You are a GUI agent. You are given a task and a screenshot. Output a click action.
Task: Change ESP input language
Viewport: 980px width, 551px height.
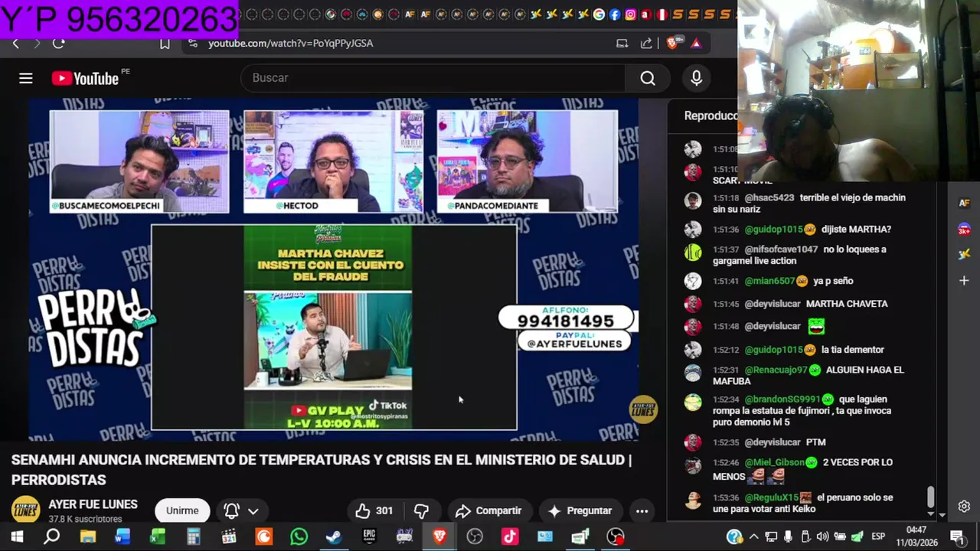pos(878,536)
